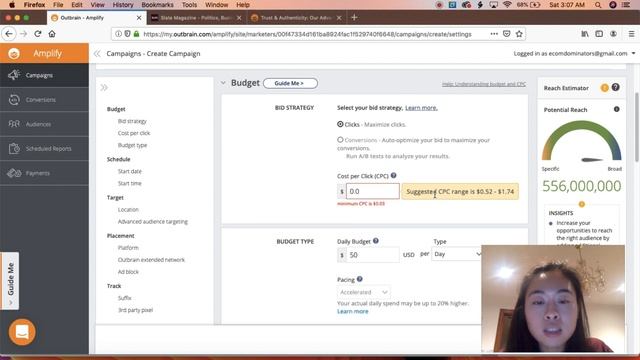Jump to Budget type in outline

tap(132, 145)
